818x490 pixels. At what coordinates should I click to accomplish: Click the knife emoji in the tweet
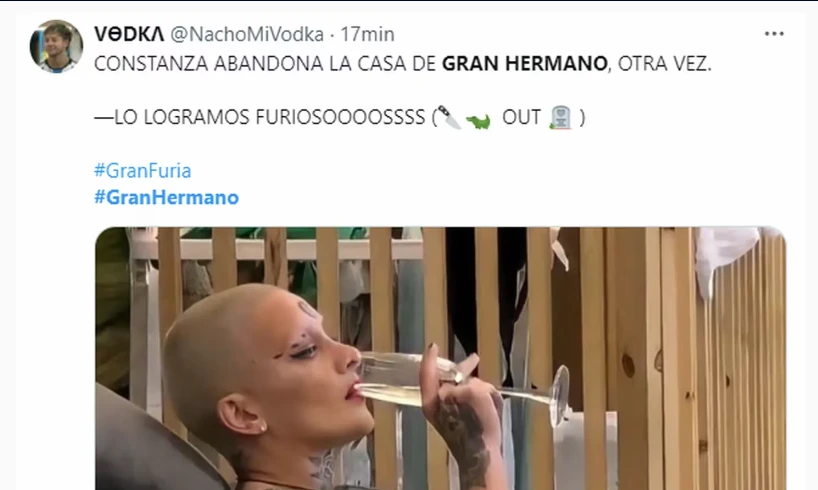449,117
